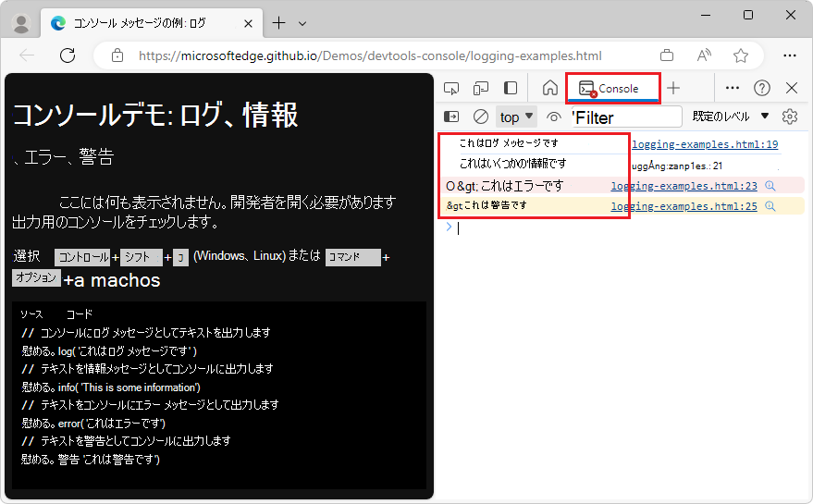Open the tab search dropdown chevron
The height and width of the screenshot is (504, 813).
(x=302, y=23)
